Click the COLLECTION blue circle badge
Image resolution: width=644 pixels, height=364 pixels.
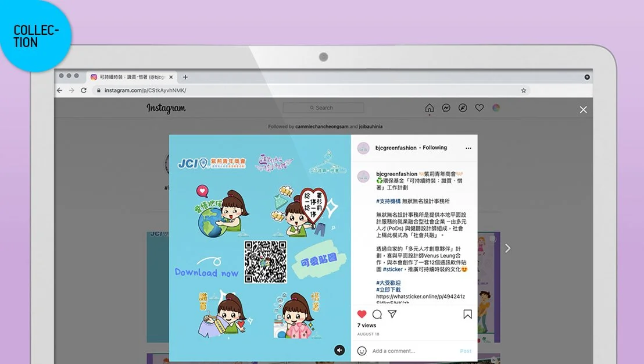click(x=35, y=35)
